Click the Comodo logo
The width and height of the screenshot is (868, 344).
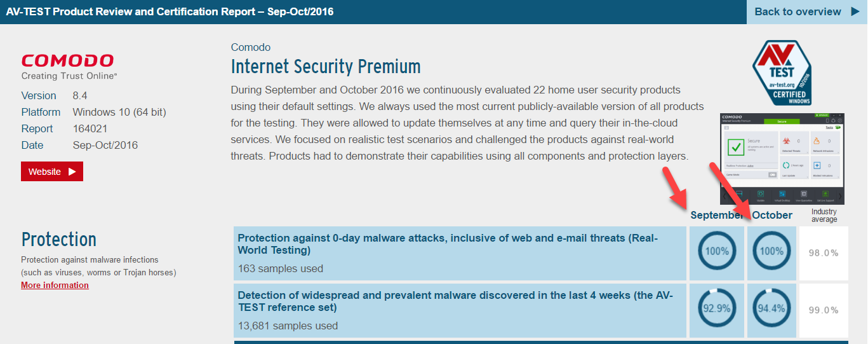click(67, 66)
